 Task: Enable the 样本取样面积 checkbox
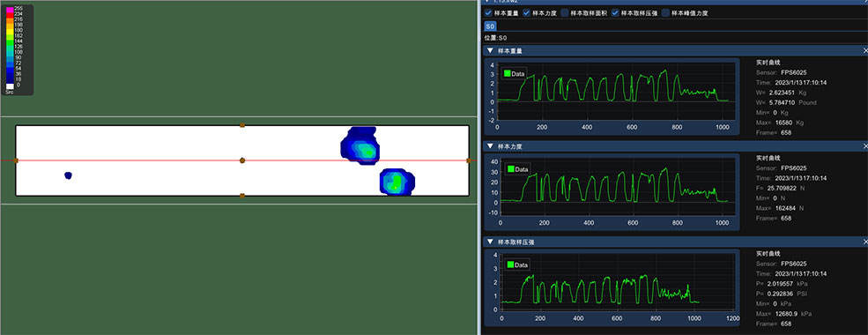[565, 13]
